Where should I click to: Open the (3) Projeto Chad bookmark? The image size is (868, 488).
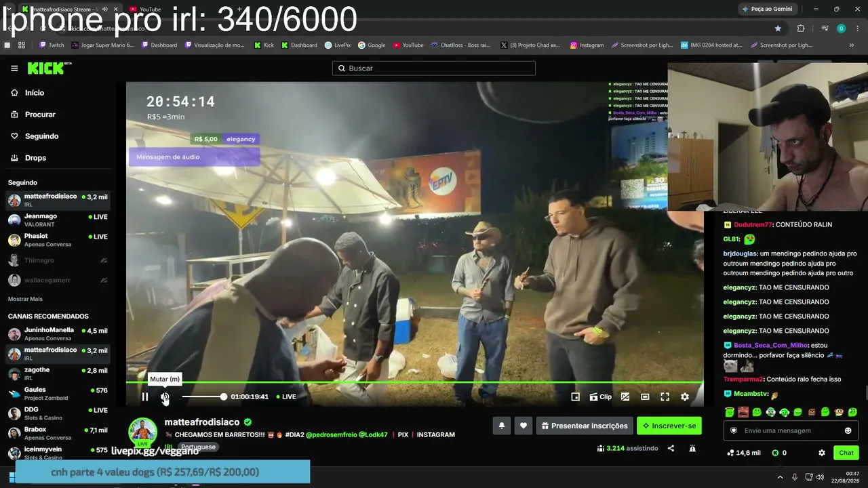(530, 45)
